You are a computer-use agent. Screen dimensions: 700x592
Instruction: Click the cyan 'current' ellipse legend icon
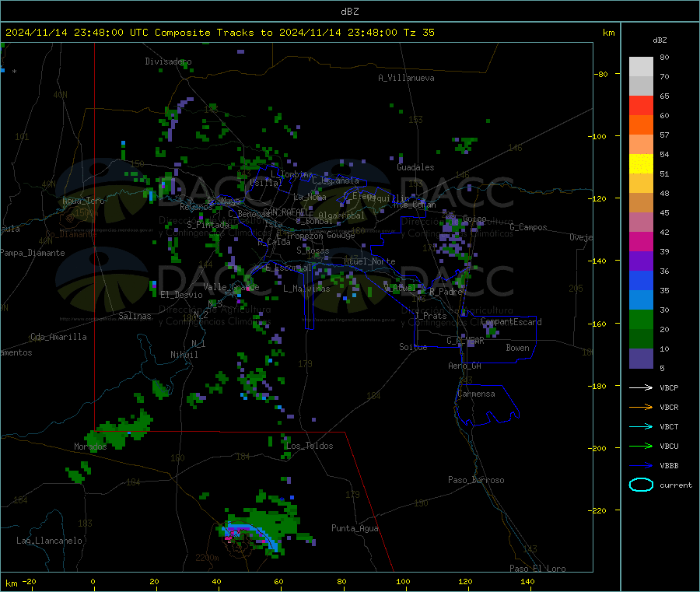coord(641,485)
